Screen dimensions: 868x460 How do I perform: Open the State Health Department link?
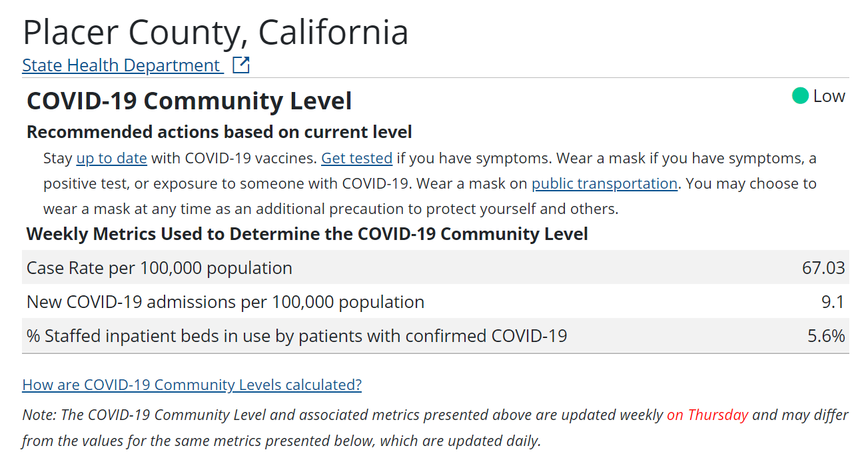[121, 65]
